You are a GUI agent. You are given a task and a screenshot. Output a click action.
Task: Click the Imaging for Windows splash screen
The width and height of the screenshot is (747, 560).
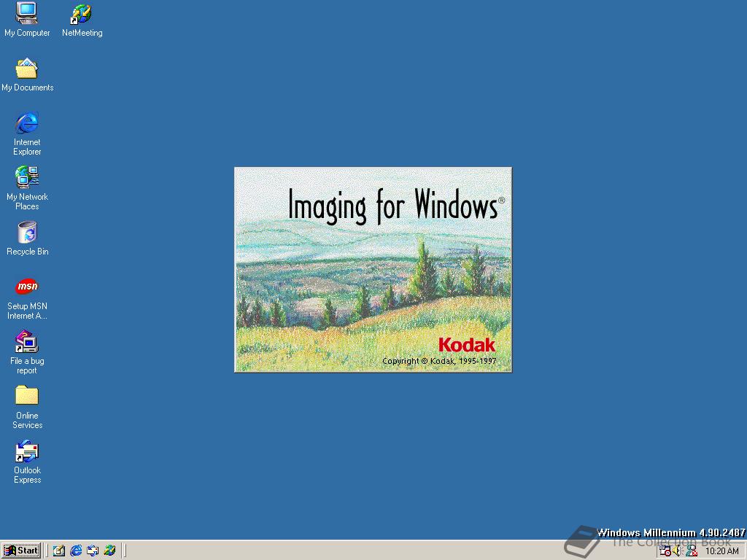point(373,270)
